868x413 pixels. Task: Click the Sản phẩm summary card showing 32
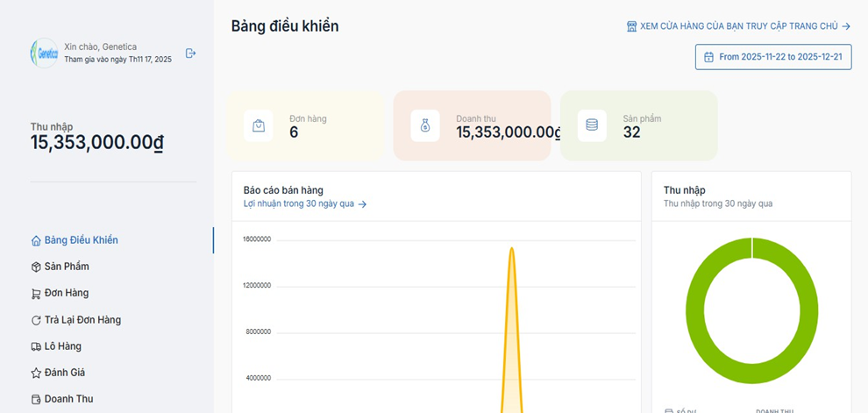[638, 125]
